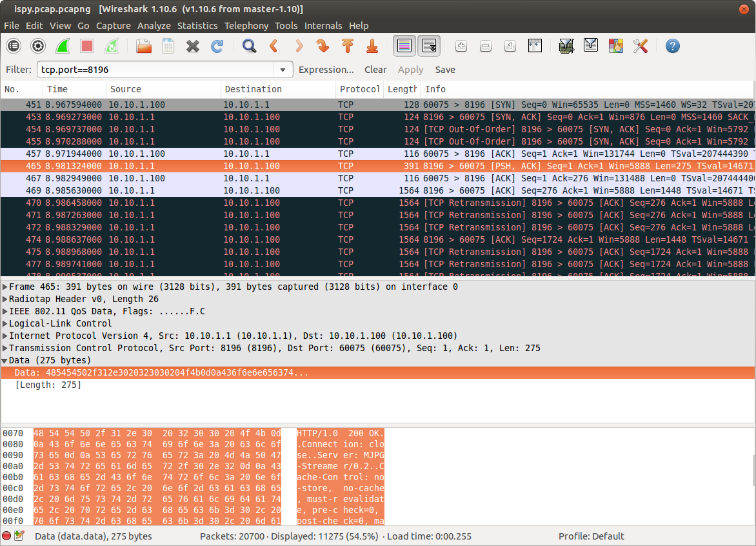
Task: Clear the display filter
Action: tap(375, 70)
